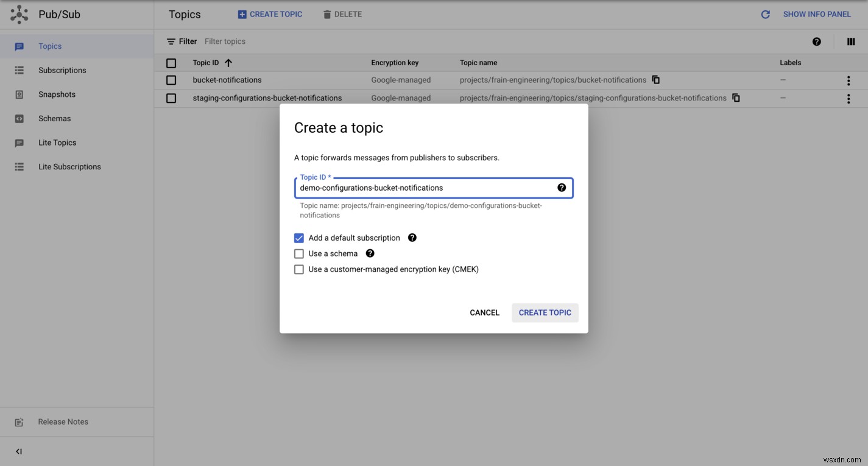Refresh the topics list
Viewport: 868px width, 466px height.
(765, 13)
